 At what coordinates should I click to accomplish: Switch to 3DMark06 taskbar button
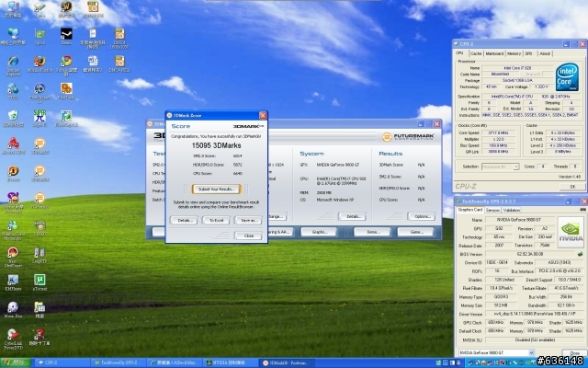point(287,362)
